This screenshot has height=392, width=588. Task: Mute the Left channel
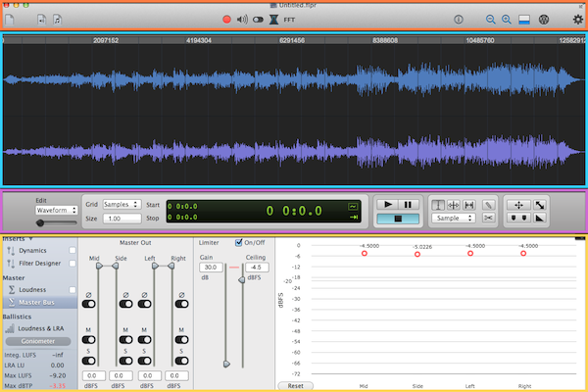(x=144, y=340)
